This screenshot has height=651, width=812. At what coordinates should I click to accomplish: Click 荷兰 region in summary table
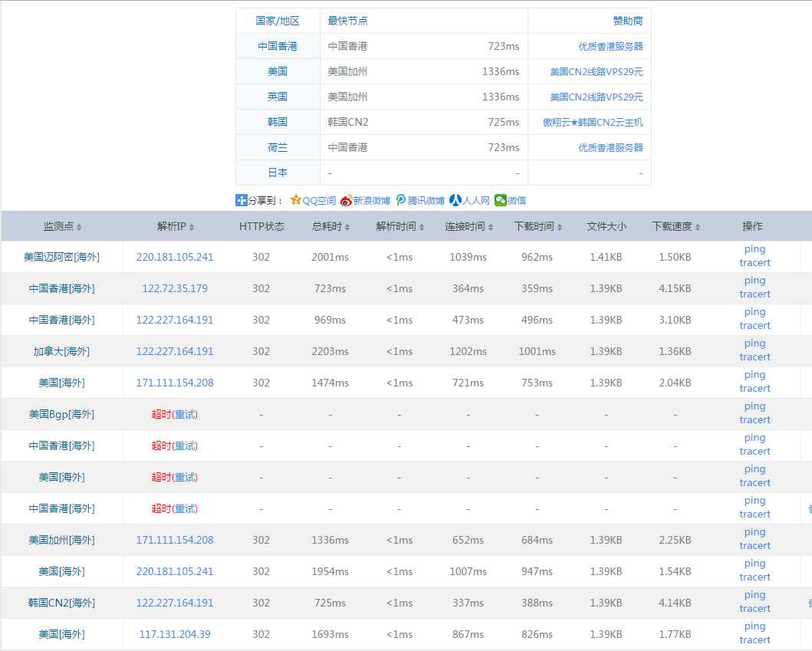(x=278, y=147)
